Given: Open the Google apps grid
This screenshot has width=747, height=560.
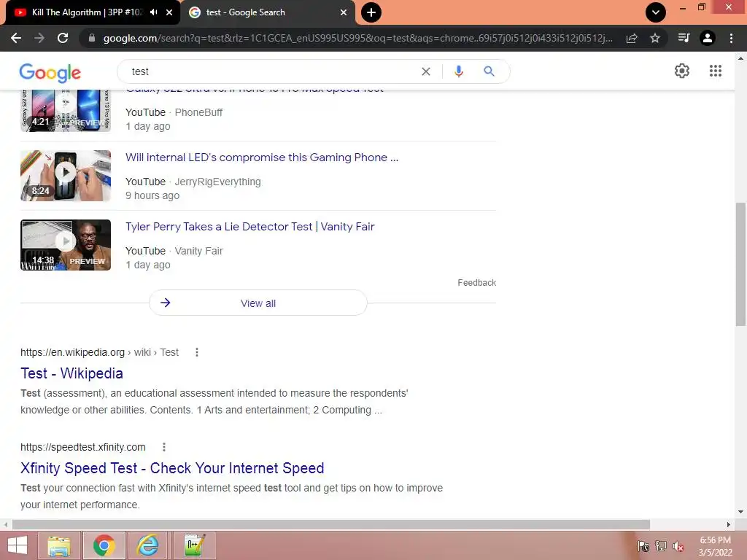Looking at the screenshot, I should [x=715, y=71].
